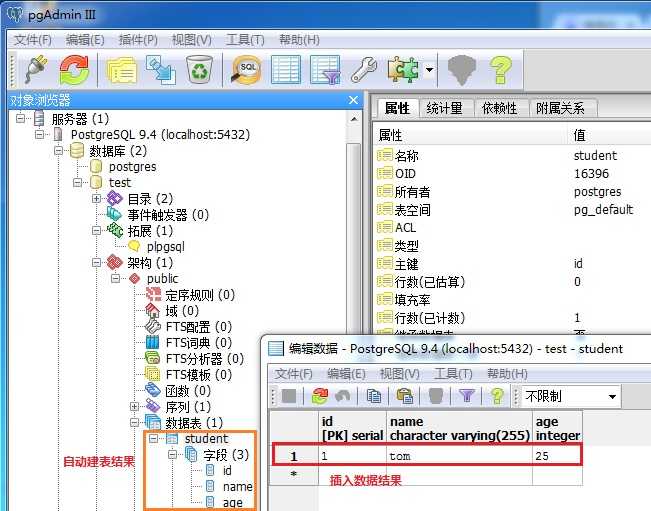The image size is (651, 511).
Task: Select the 函数 (0) node
Action: click(188, 391)
